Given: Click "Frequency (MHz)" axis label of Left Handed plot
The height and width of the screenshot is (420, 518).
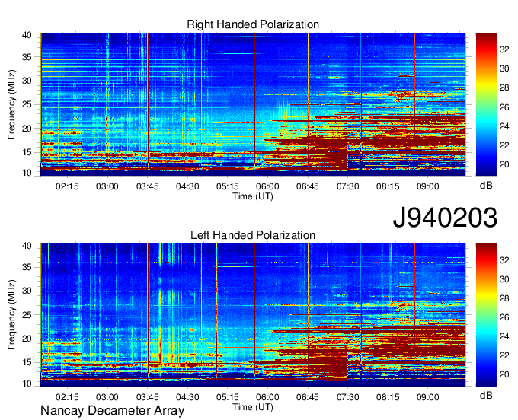Looking at the screenshot, I should tap(11, 315).
